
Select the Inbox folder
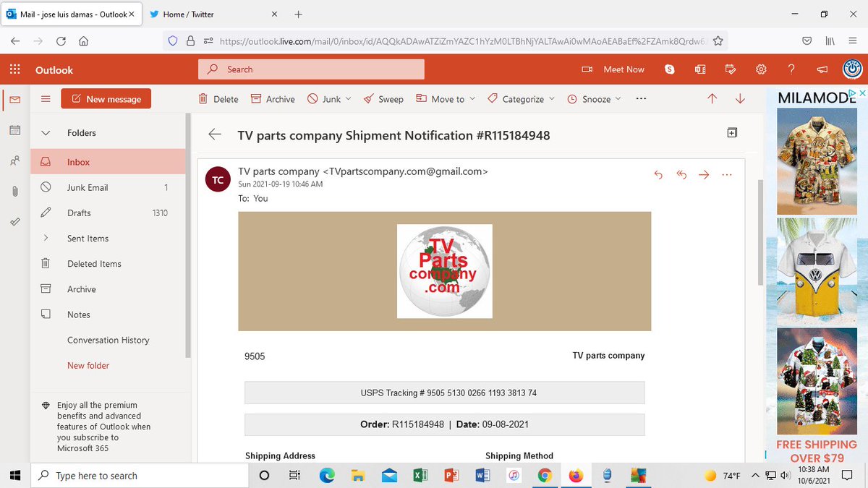click(108, 162)
